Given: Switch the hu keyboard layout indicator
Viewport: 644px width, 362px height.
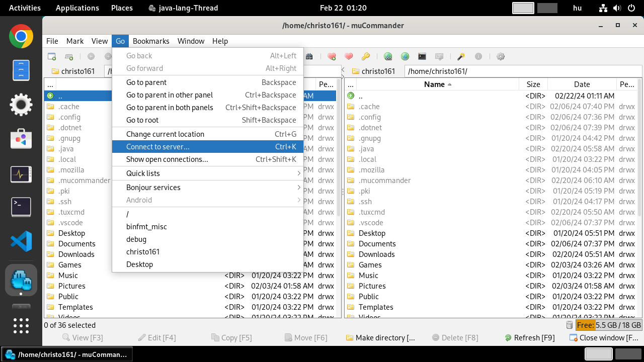Looking at the screenshot, I should (577, 8).
